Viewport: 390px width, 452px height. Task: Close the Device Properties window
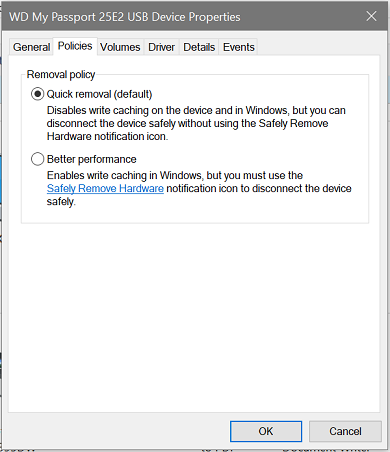click(371, 16)
